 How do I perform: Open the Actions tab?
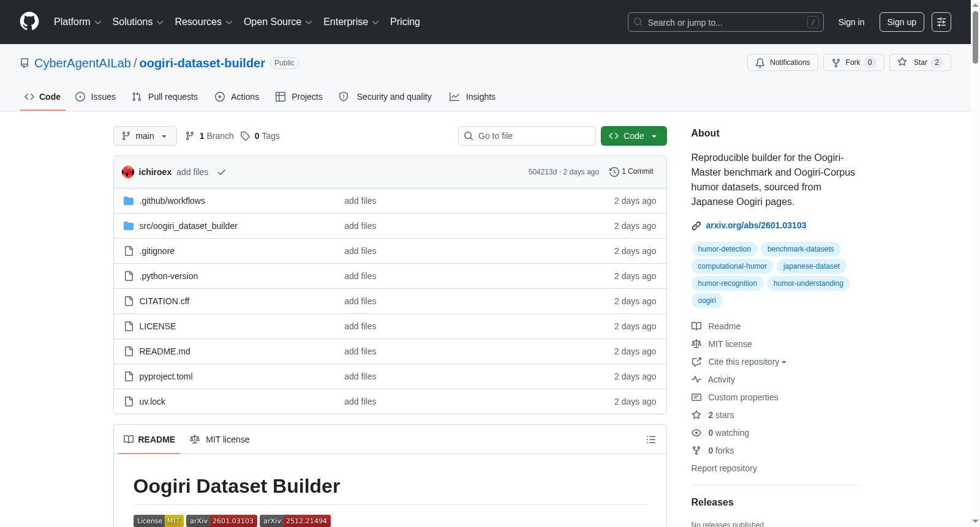point(237,97)
